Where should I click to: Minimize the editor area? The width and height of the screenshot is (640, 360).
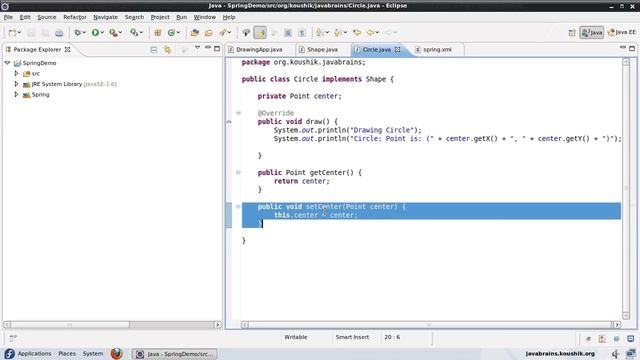point(622,48)
